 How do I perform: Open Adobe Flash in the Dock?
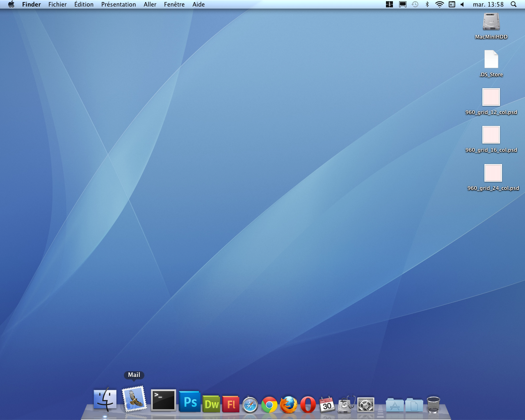point(231,404)
